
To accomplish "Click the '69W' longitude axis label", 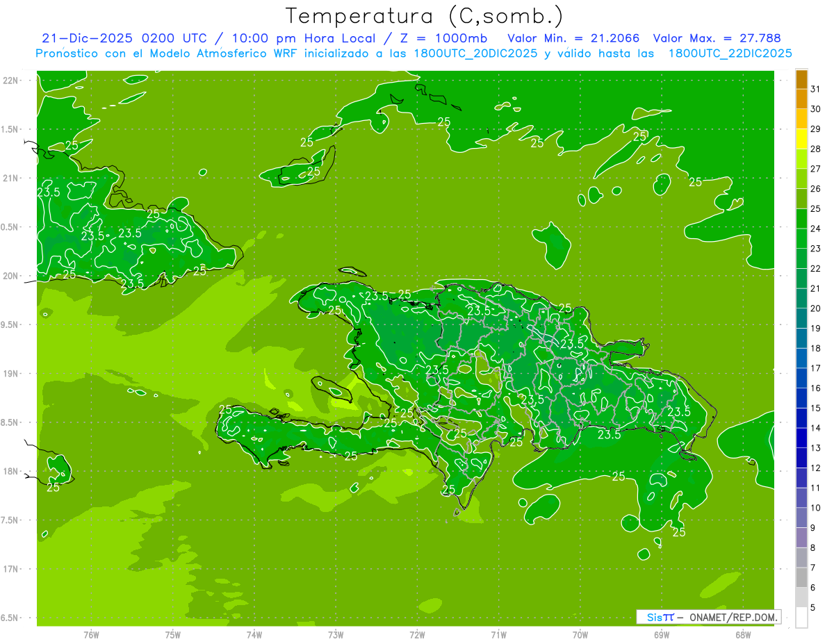I will 662,634.
